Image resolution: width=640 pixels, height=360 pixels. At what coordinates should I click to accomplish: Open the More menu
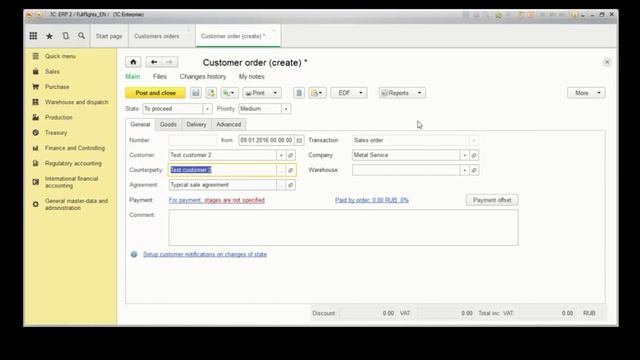(x=586, y=93)
